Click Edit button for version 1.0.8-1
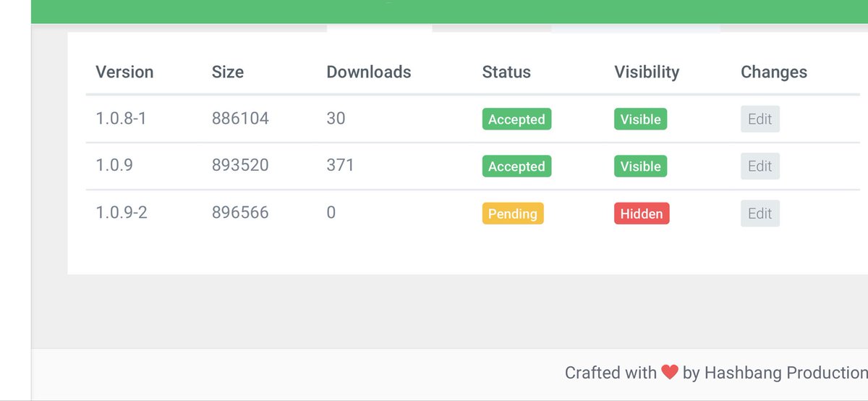Image resolution: width=868 pixels, height=401 pixels. point(759,119)
